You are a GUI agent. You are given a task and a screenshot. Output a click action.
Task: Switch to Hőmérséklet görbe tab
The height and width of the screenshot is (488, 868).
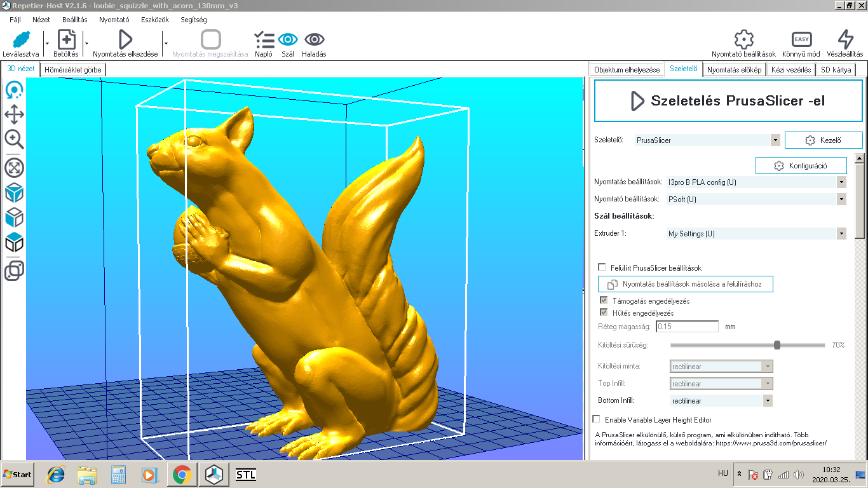(x=72, y=69)
